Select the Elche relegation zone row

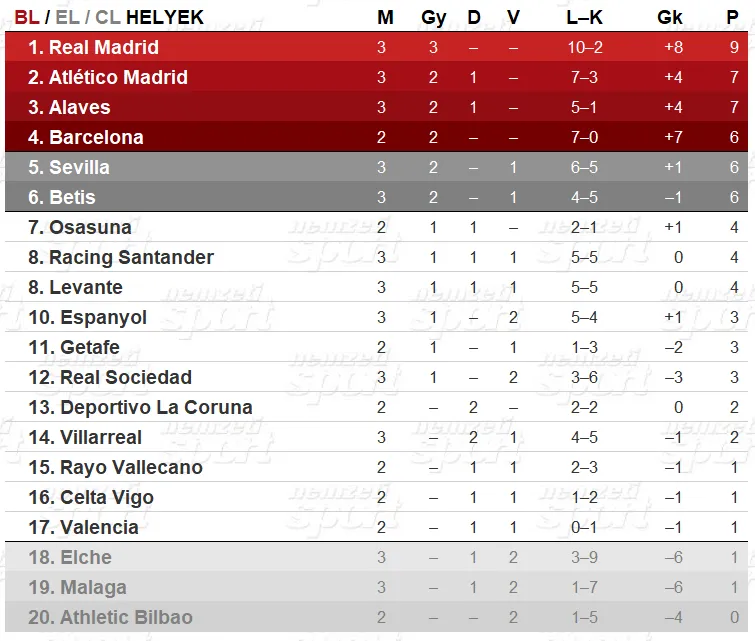click(x=376, y=557)
